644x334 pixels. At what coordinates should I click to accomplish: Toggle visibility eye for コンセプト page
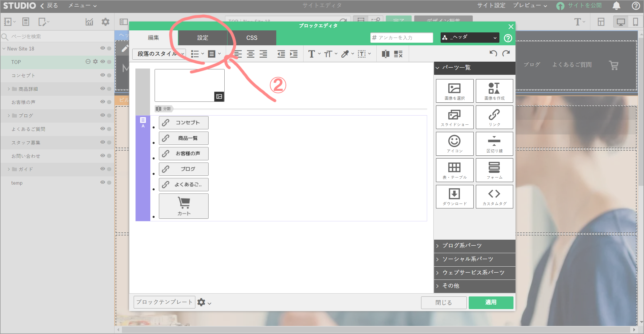tap(102, 75)
